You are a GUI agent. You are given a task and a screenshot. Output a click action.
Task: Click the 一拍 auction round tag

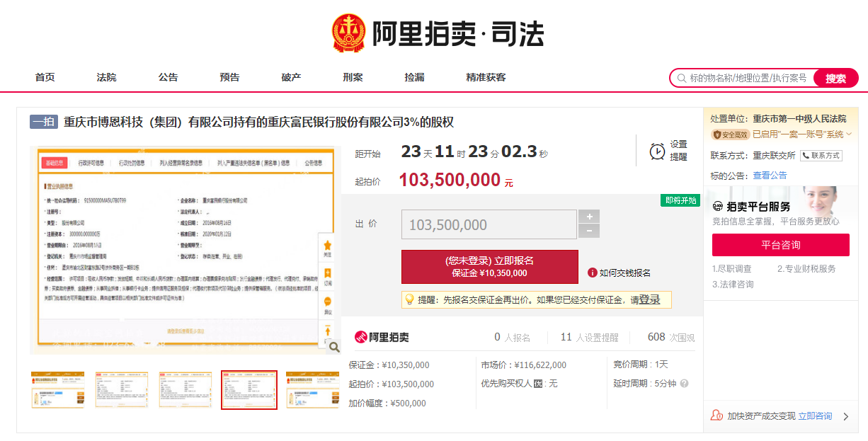click(43, 121)
